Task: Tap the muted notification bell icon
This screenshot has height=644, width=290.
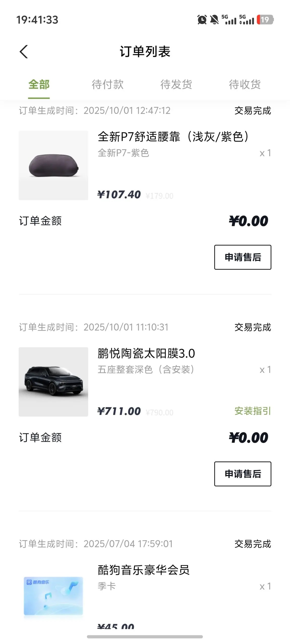Action: click(x=214, y=20)
